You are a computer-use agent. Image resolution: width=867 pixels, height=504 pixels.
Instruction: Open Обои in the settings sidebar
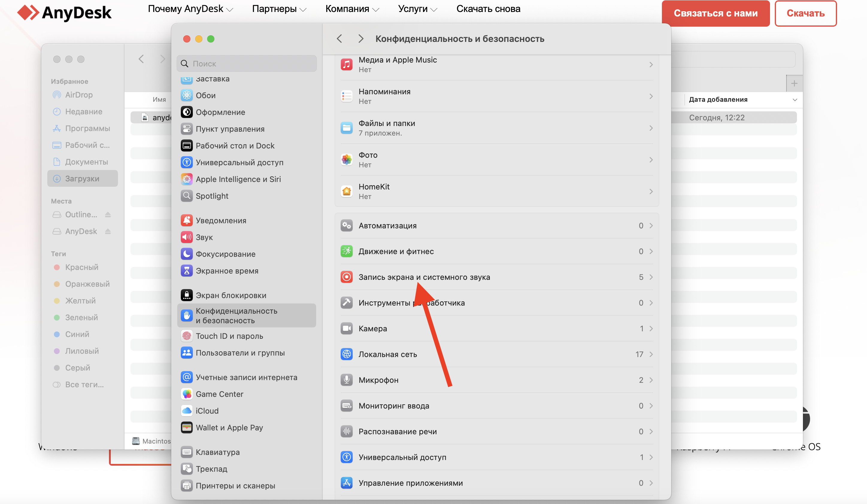pyautogui.click(x=246, y=95)
